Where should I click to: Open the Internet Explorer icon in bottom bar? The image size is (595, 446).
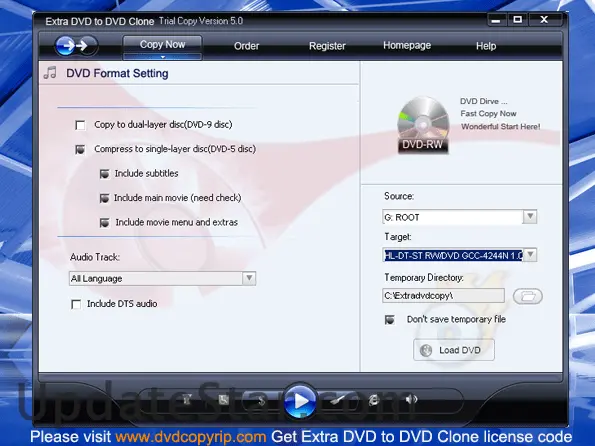click(x=374, y=399)
